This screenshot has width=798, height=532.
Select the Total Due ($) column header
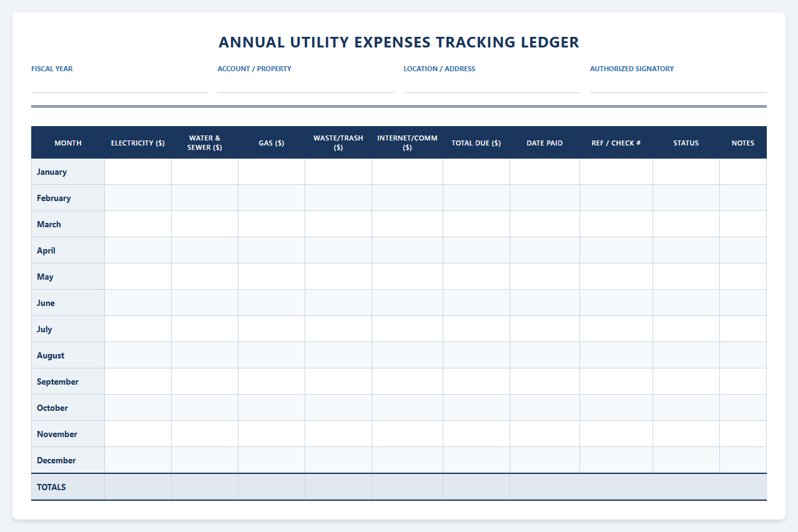(x=476, y=143)
